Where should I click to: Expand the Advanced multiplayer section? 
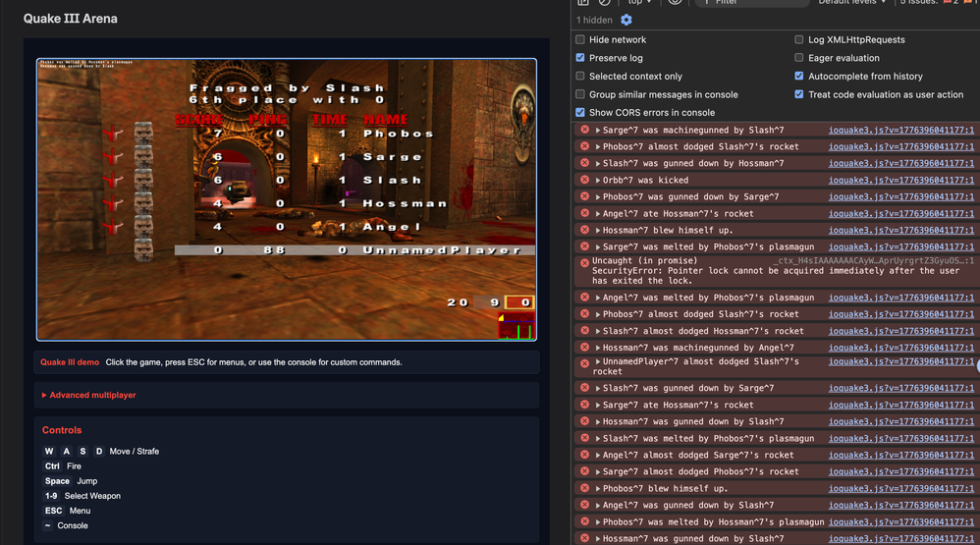click(x=88, y=395)
